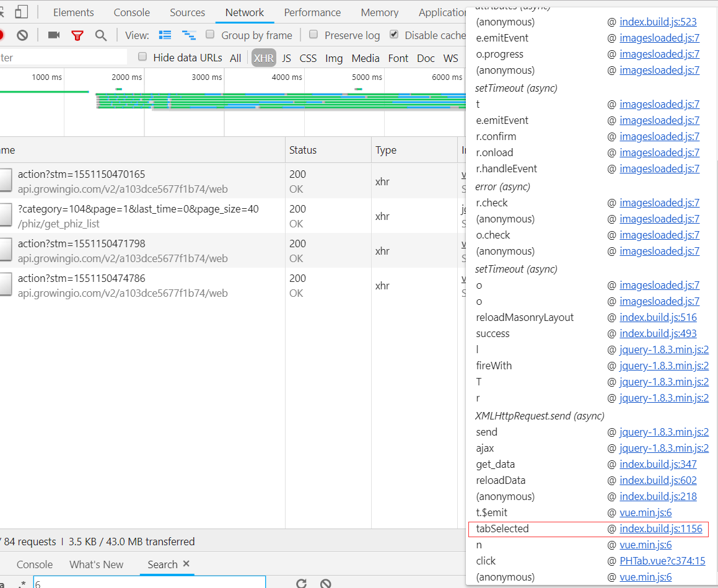Open index.build.js:218 link
Image resolution: width=718 pixels, height=588 pixels.
pos(658,496)
